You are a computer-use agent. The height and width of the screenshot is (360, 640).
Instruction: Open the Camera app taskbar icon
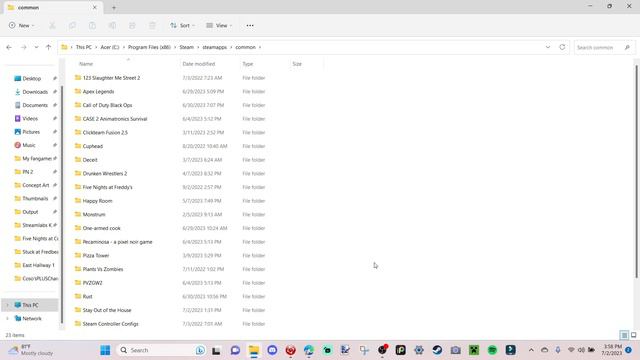pyautogui.click(x=456, y=350)
